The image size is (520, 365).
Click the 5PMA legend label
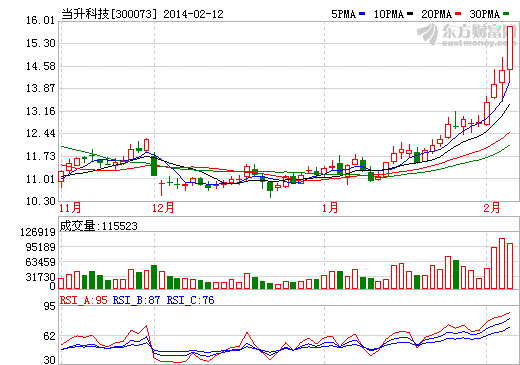point(343,14)
